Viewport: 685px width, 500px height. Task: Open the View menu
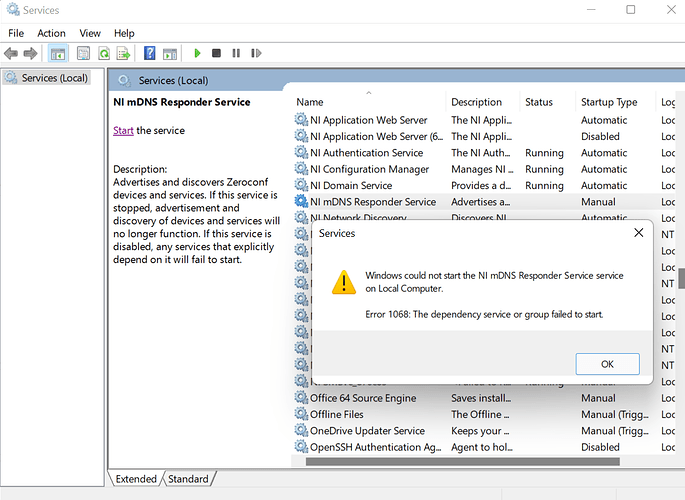(90, 33)
